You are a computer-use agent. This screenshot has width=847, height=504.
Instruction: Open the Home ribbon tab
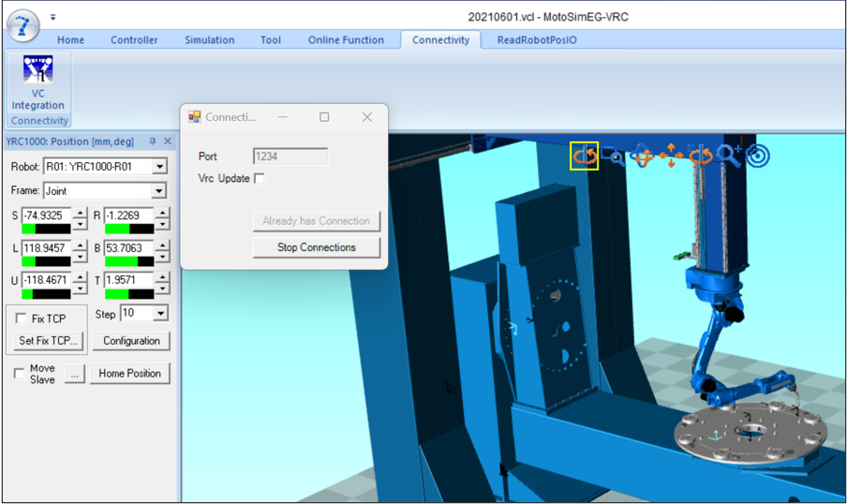coord(71,40)
